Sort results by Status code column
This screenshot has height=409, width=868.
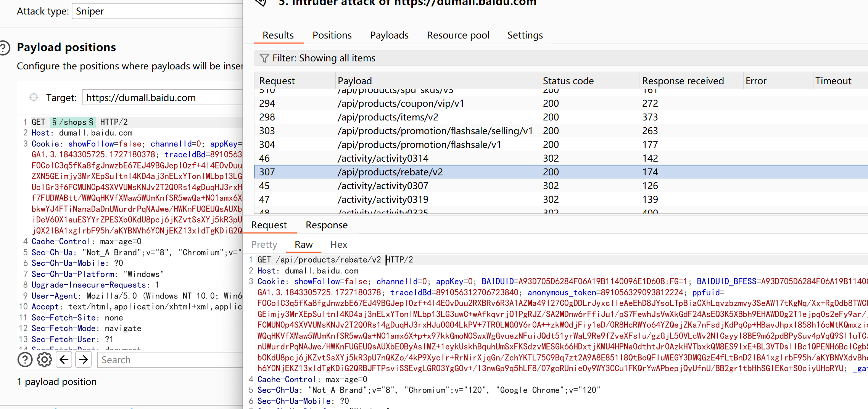[568, 81]
